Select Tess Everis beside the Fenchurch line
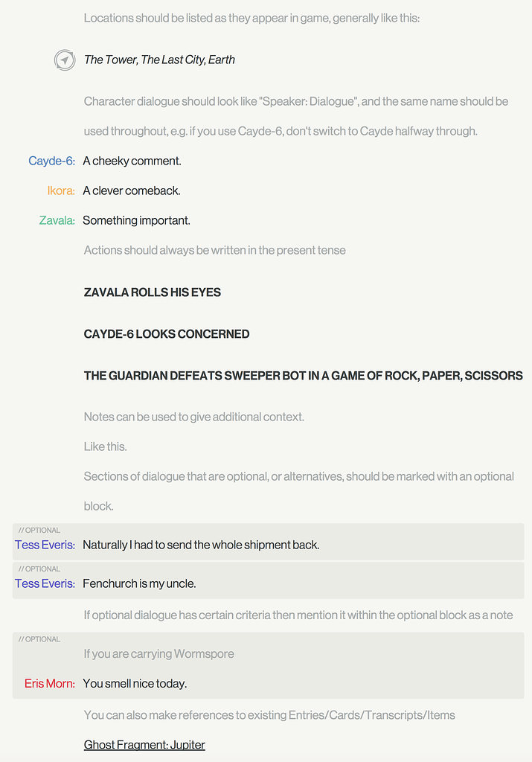The height and width of the screenshot is (762, 532). pyautogui.click(x=45, y=583)
